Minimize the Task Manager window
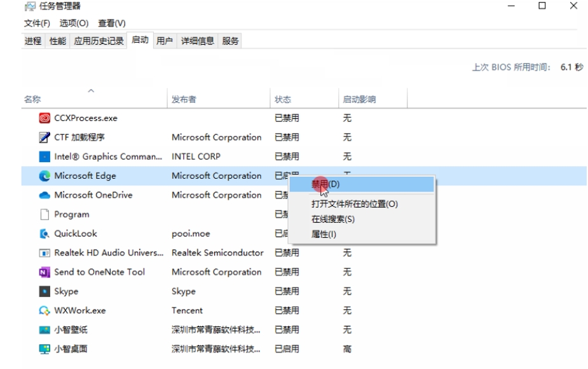Screen dimensions: 588x369 [510, 6]
